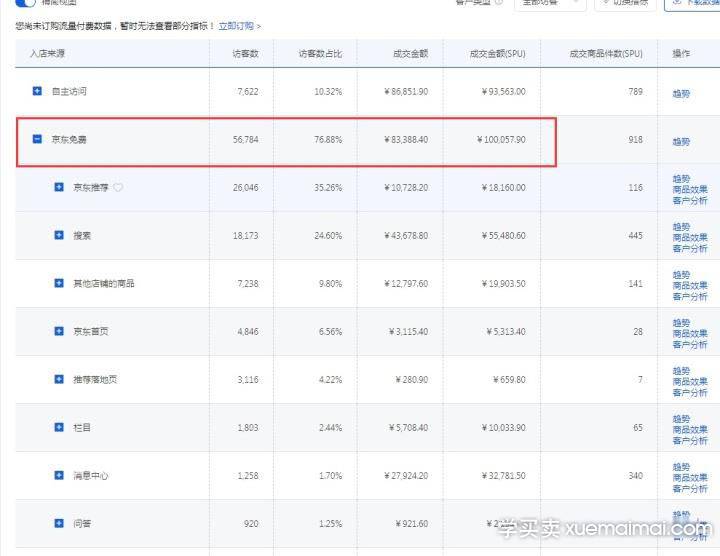Open 趋势 for the 京东首页 row
Screen dimensions: 720x556
(x=681, y=323)
